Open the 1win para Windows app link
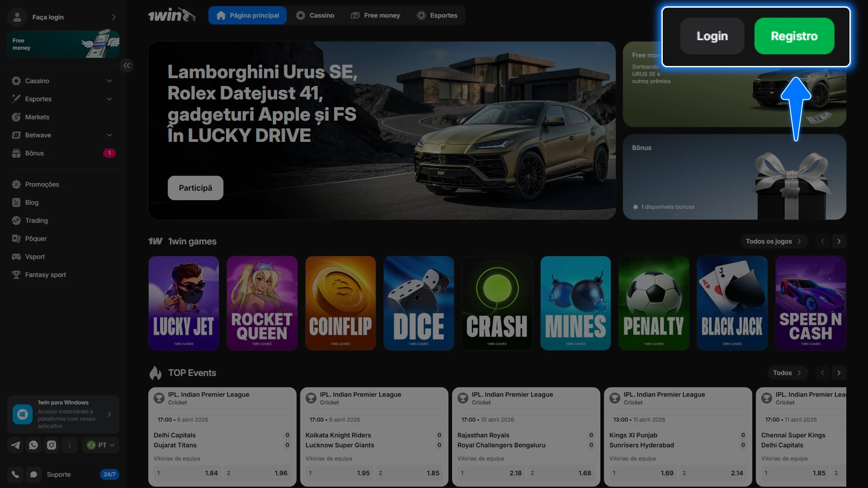868x488 pixels. (63, 414)
